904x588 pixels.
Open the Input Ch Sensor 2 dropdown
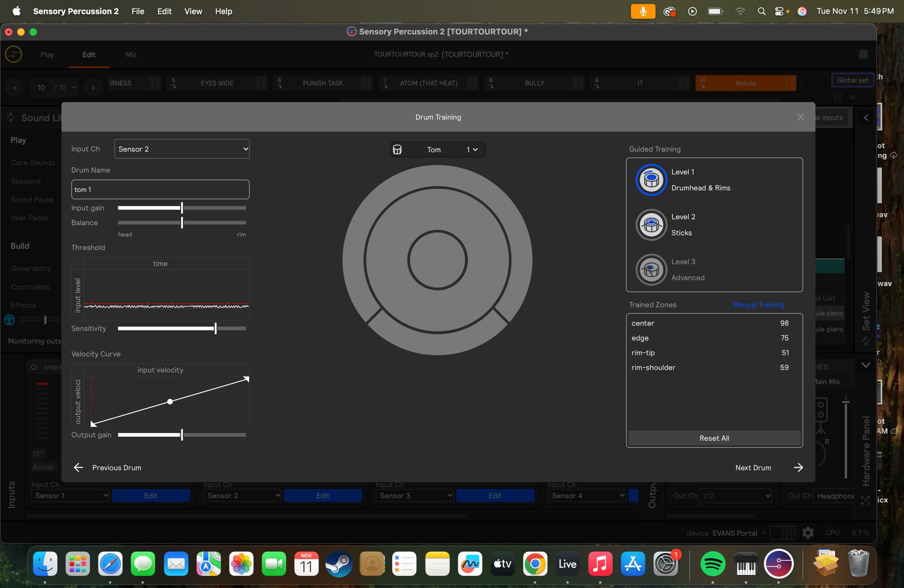coord(182,149)
